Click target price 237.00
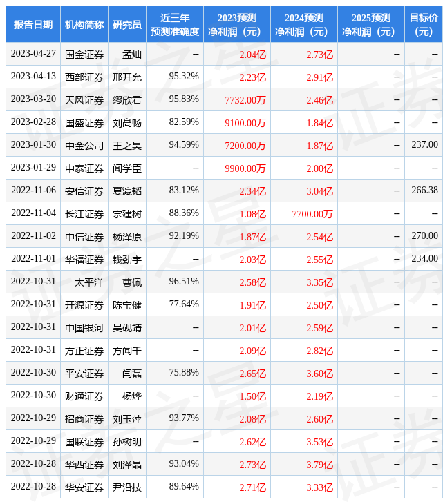This screenshot has width=443, height=504. pyautogui.click(x=424, y=145)
